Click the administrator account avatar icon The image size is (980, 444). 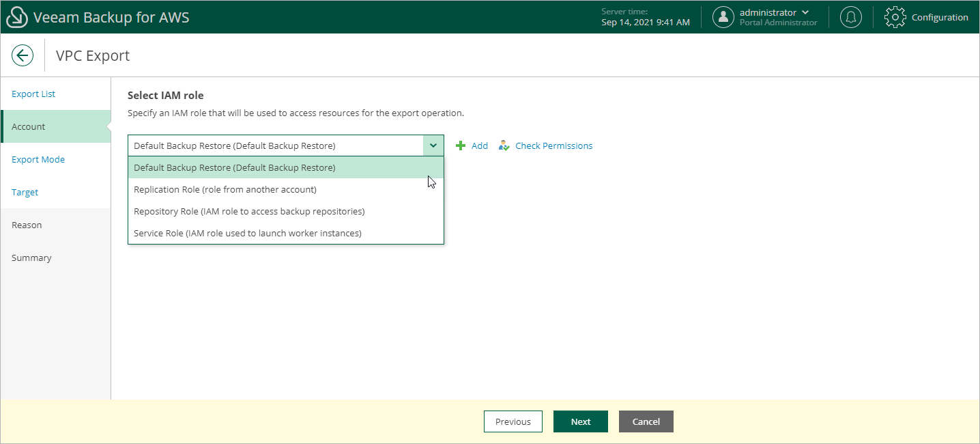point(723,17)
